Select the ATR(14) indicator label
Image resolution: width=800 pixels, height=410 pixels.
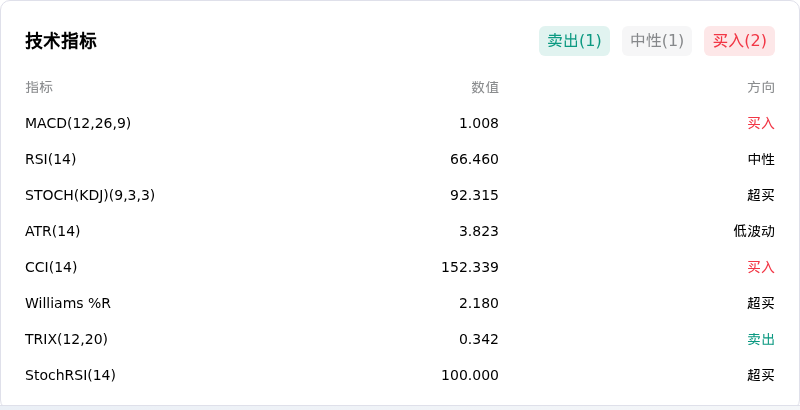pyautogui.click(x=53, y=231)
